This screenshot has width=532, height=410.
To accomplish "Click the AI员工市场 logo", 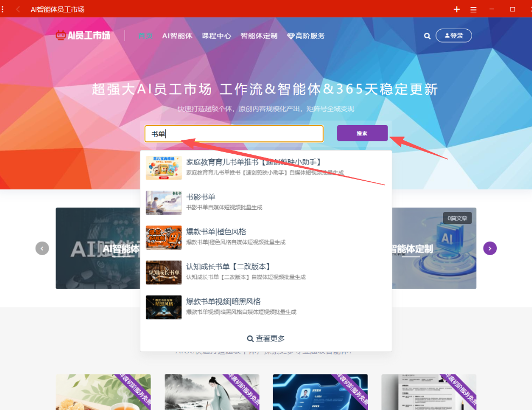I will [83, 36].
